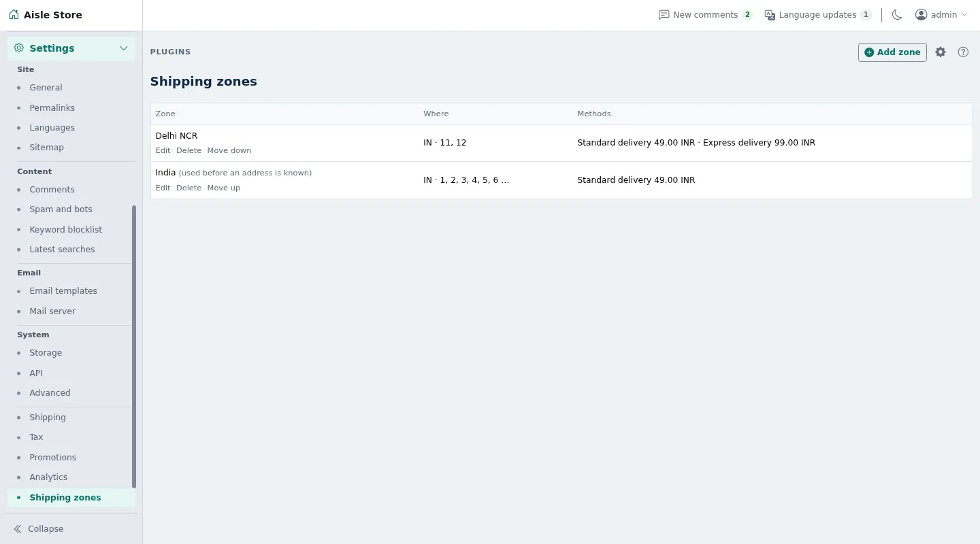
Task: Toggle dark mode with the moon icon
Action: (897, 15)
